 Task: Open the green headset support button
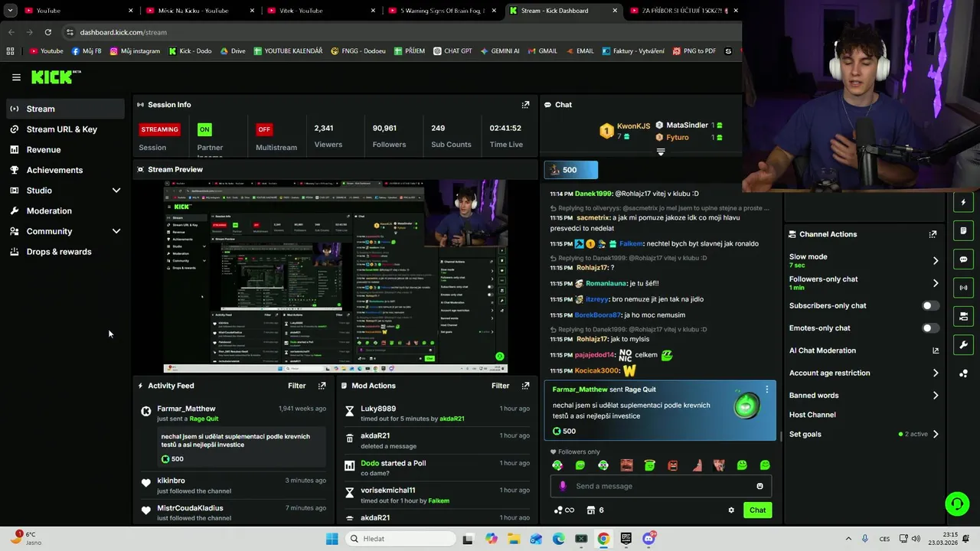point(957,504)
